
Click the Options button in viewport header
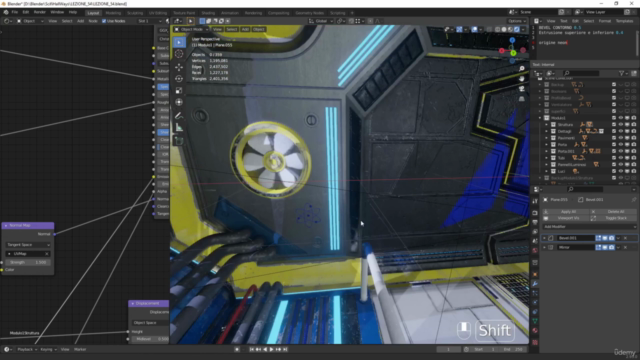(516, 21)
